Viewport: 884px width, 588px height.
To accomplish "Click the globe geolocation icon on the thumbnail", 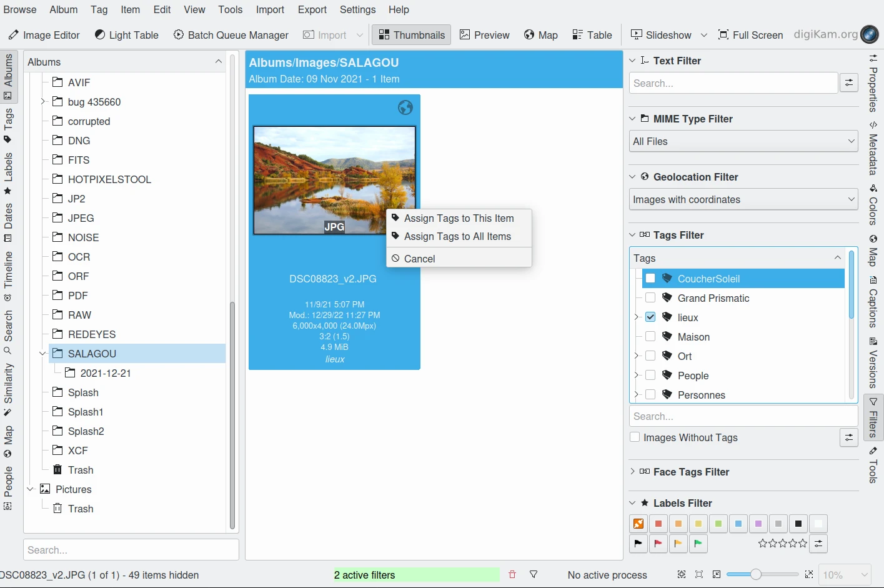I will tap(405, 107).
